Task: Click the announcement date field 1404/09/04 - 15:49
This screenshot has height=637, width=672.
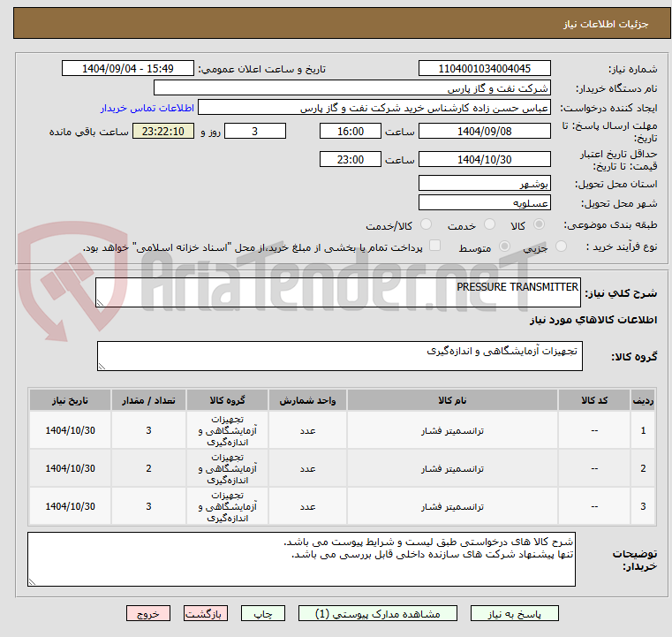Action: pos(128,69)
